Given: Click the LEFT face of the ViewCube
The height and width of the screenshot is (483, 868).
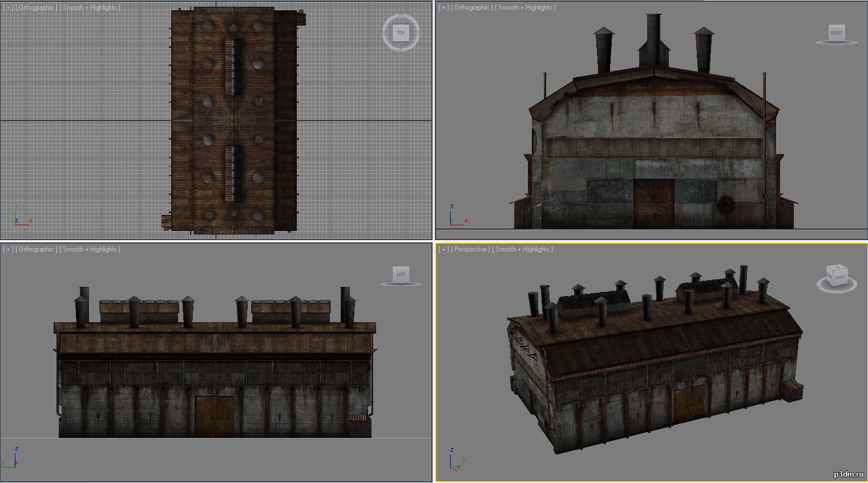Looking at the screenshot, I should (x=401, y=274).
